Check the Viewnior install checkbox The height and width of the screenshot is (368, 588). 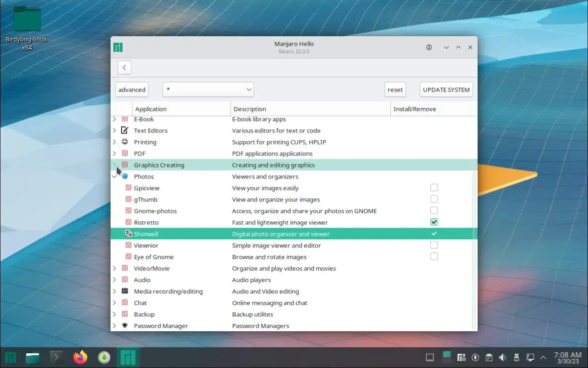tap(434, 245)
